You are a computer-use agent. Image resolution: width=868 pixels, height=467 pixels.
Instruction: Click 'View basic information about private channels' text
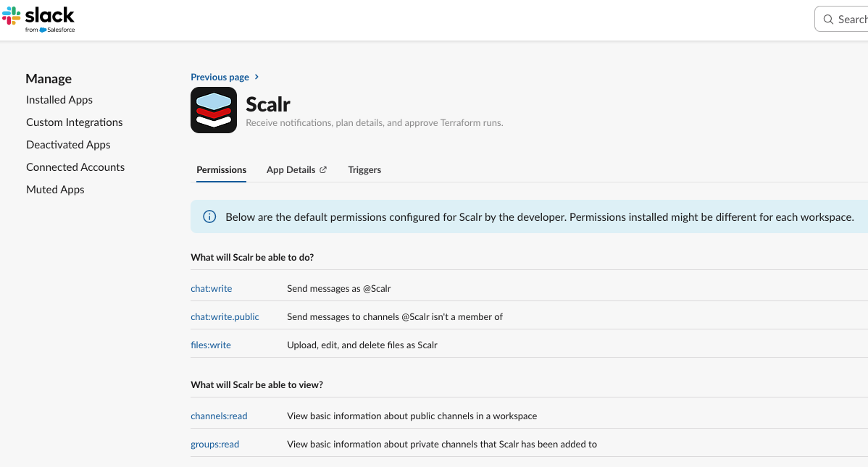point(442,444)
